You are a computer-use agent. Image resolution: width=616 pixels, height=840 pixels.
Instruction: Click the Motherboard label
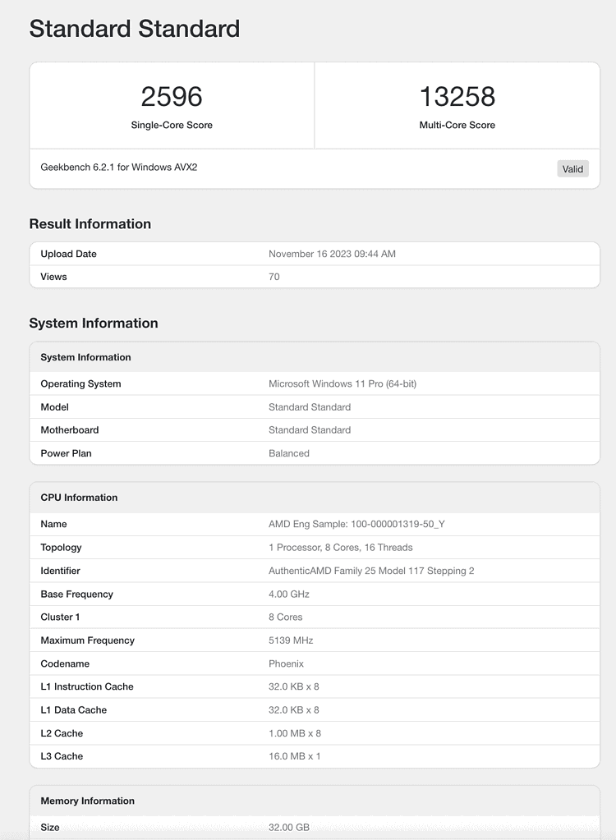[x=70, y=430]
